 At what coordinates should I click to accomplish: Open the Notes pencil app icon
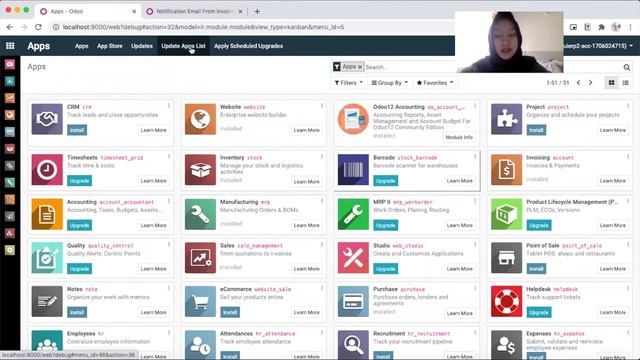point(47,302)
